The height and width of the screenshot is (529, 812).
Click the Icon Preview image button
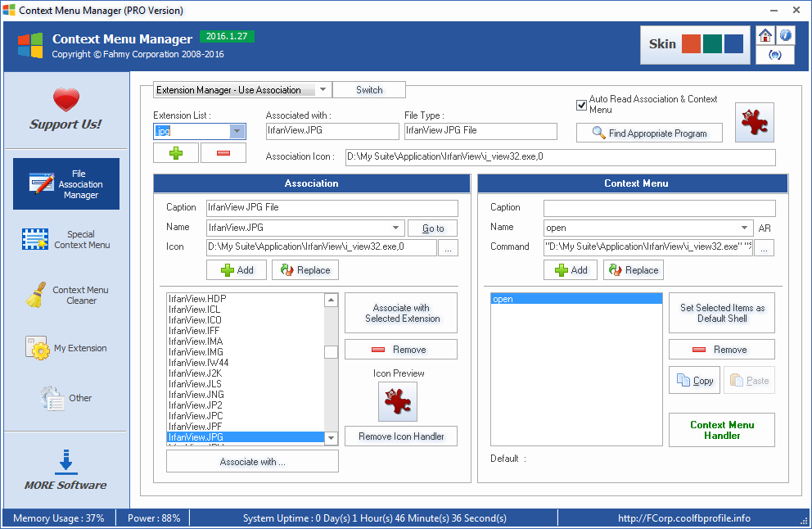click(398, 401)
